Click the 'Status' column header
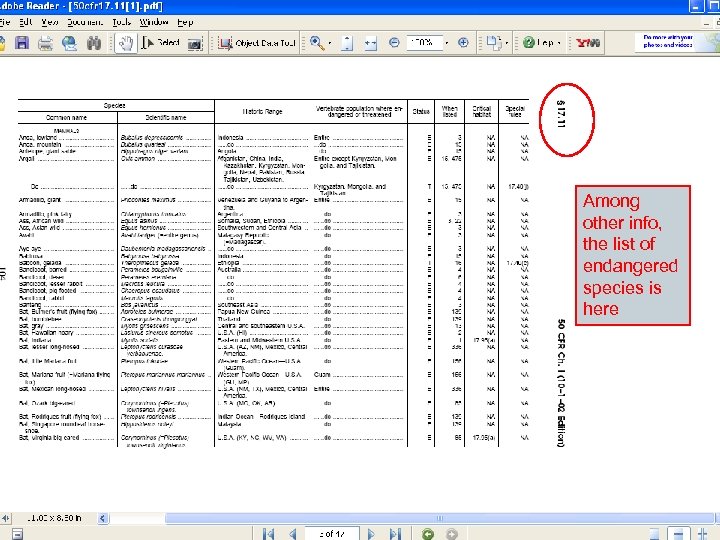Image resolution: width=720 pixels, height=540 pixels. coord(421,112)
